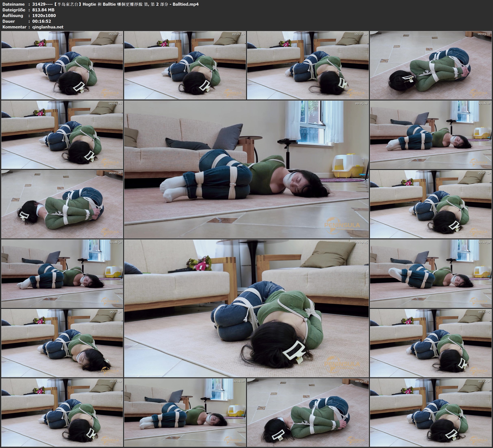
Task: Select the 00:07:06 thumbnail
Action: [x=62, y=204]
